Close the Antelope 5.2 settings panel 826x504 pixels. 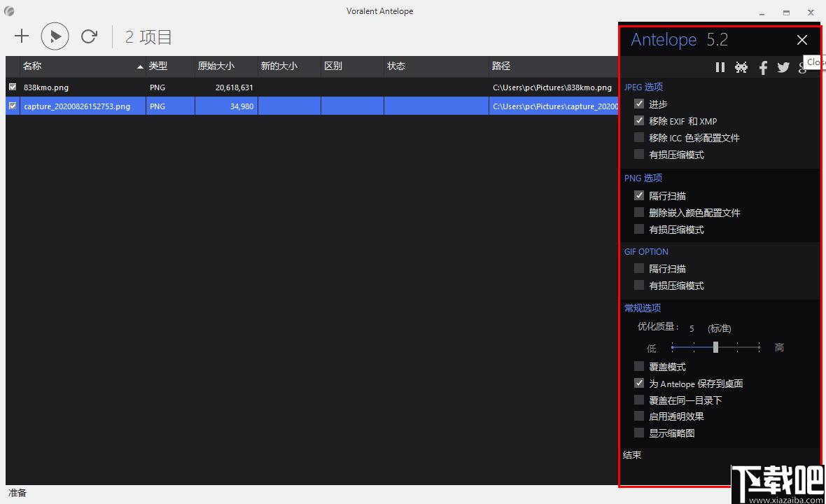[801, 40]
